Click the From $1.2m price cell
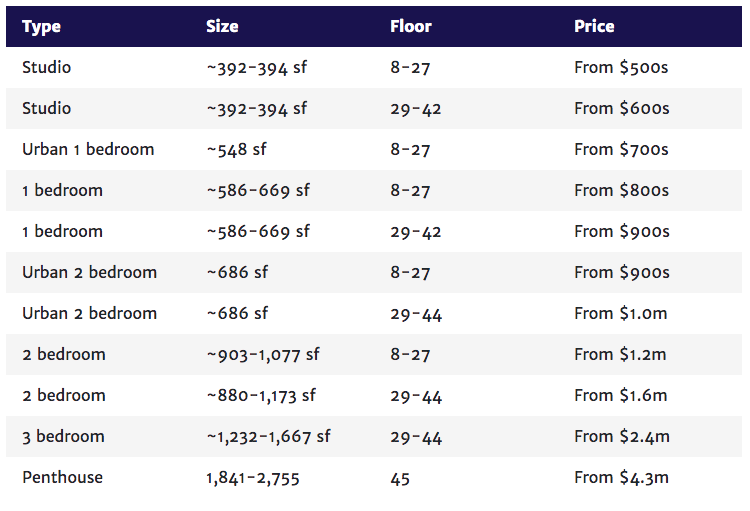 pos(620,355)
